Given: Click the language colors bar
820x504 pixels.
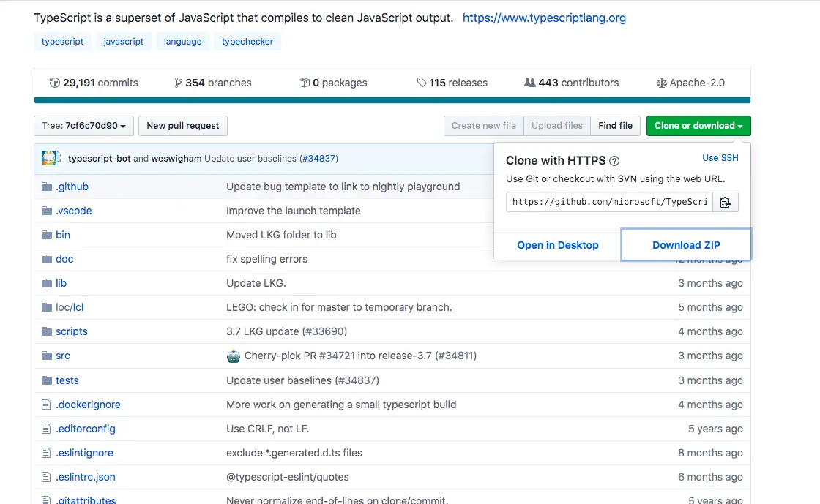Looking at the screenshot, I should 392,100.
